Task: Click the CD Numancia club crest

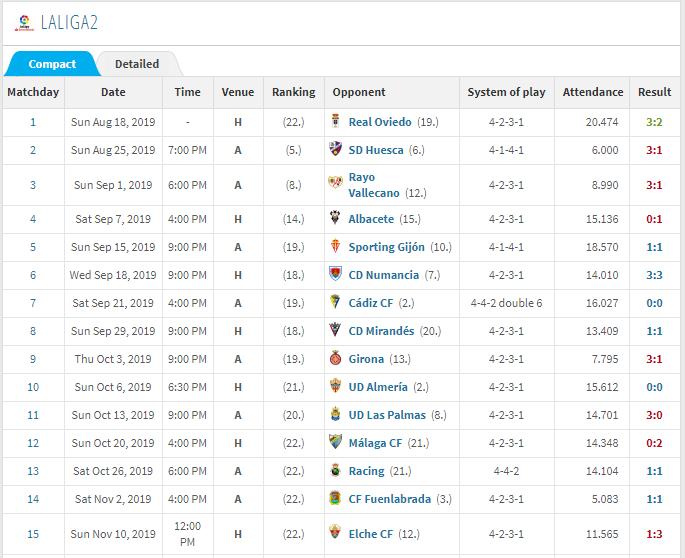Action: [x=336, y=274]
